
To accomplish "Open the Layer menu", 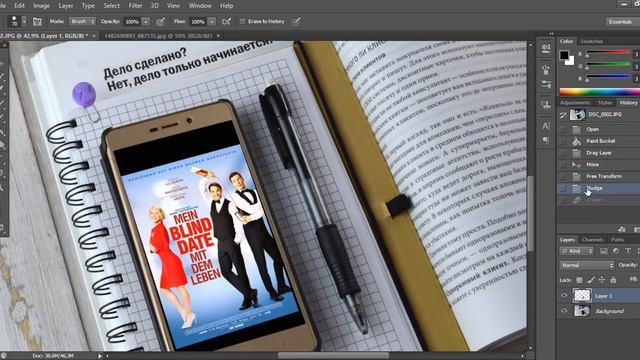I will pos(66,6).
